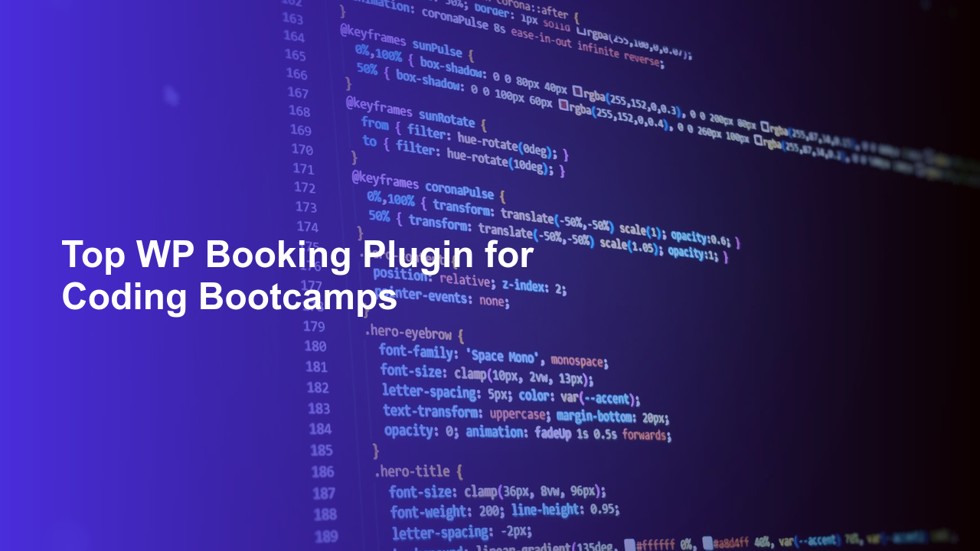Click line number 173 in the gutter

(x=305, y=207)
